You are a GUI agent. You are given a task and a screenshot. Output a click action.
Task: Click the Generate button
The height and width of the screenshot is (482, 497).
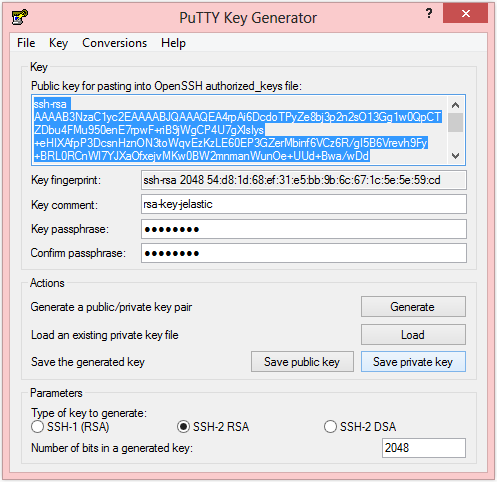413,307
